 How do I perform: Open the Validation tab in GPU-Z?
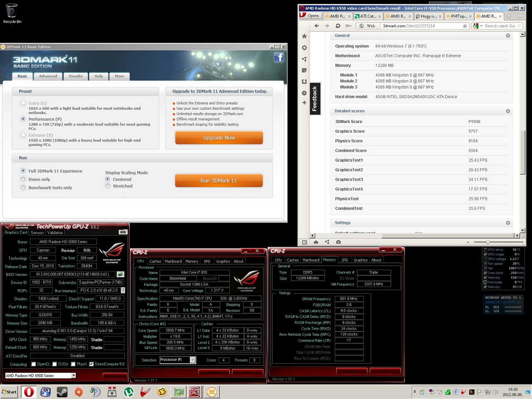(x=55, y=233)
